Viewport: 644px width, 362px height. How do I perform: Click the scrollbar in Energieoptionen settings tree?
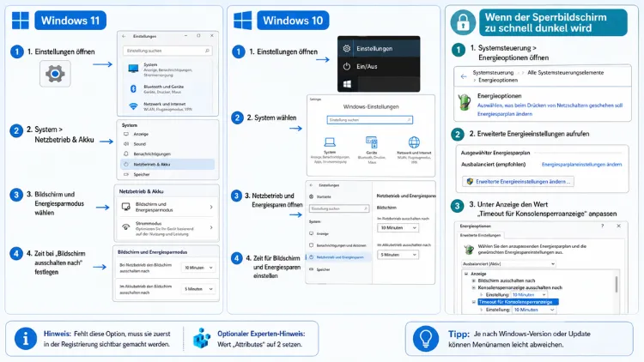pyautogui.click(x=617, y=284)
